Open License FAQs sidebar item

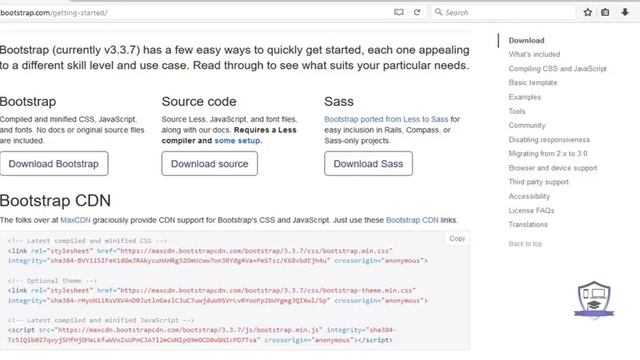point(531,211)
